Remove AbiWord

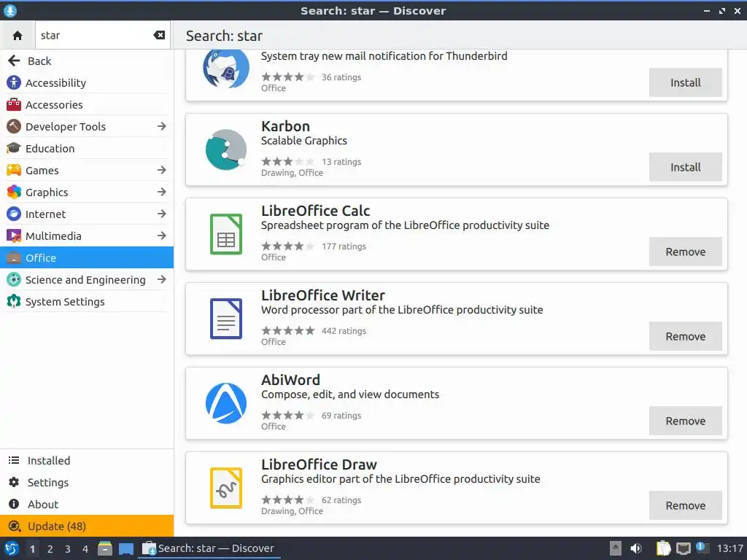(685, 421)
